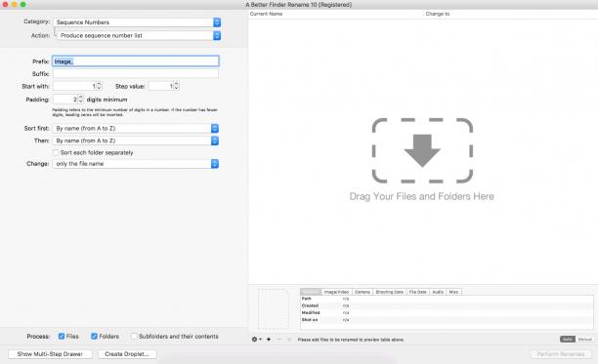Click the Shot on row in info table
The height and width of the screenshot is (364, 598).
click(x=447, y=320)
